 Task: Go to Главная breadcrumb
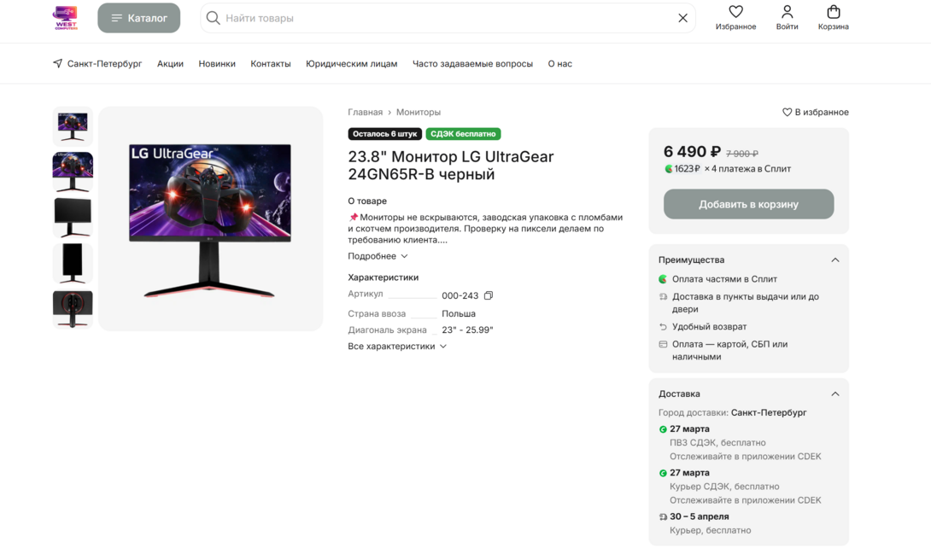tap(366, 112)
